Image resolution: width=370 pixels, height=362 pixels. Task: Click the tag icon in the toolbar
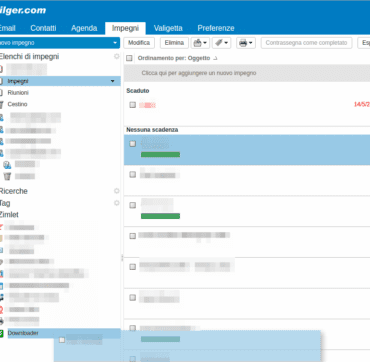coord(219,43)
